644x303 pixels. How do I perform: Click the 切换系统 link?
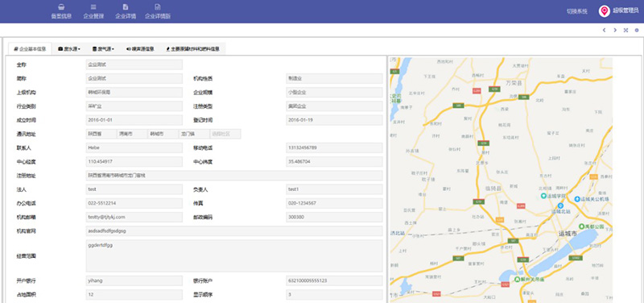[577, 11]
